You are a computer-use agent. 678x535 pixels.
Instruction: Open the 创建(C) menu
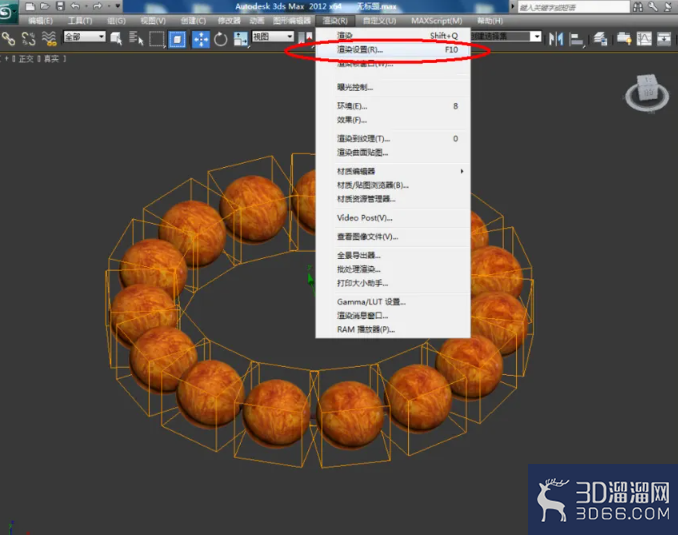tap(193, 21)
